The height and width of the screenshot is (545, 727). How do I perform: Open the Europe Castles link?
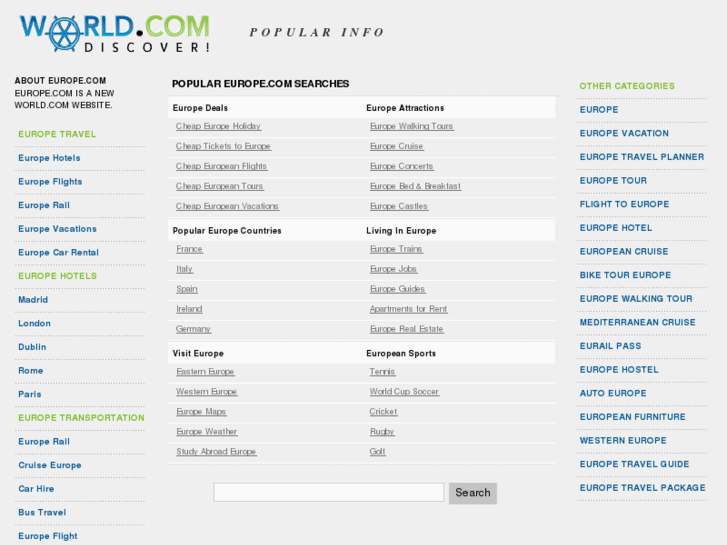(399, 206)
